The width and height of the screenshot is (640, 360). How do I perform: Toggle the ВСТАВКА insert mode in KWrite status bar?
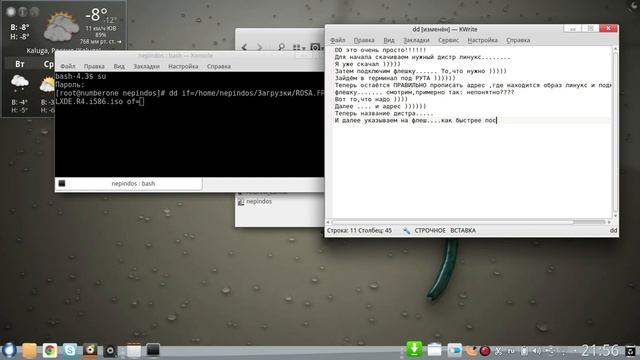pyautogui.click(x=463, y=231)
